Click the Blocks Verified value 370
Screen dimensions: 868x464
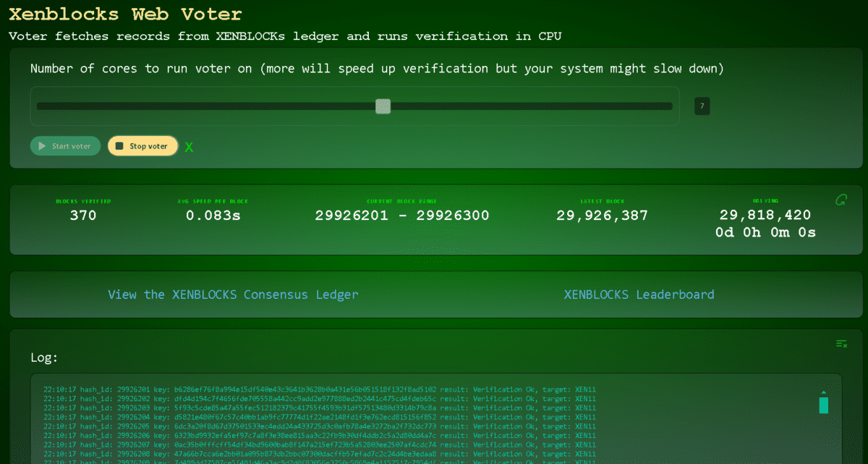[83, 216]
